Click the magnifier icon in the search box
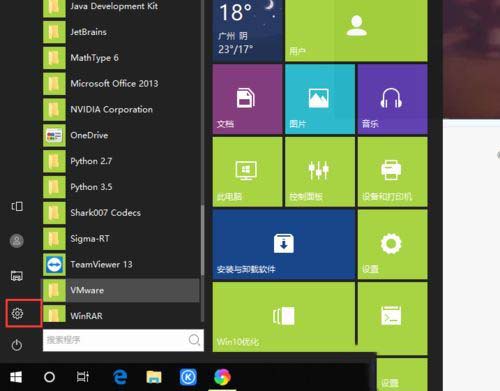This screenshot has width=500, height=391. [194, 340]
